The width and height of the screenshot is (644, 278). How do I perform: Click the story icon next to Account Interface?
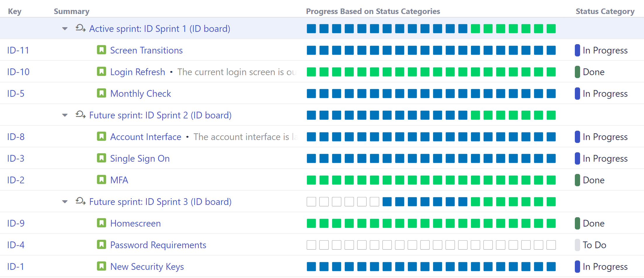pyautogui.click(x=101, y=137)
